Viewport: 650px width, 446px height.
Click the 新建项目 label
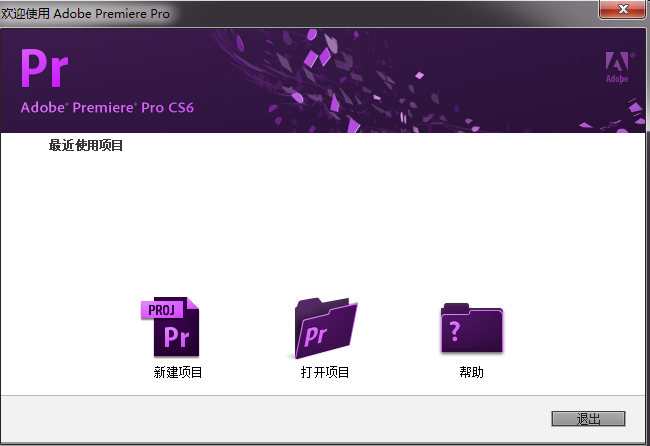[178, 372]
